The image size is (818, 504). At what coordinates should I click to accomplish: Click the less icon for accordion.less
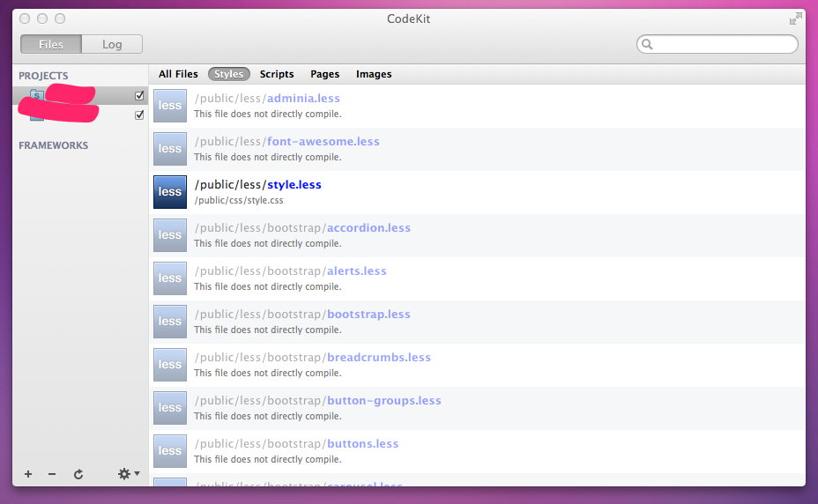170,235
